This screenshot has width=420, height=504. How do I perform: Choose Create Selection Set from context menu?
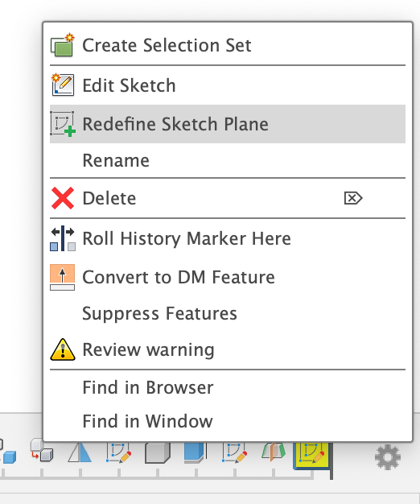click(228, 45)
